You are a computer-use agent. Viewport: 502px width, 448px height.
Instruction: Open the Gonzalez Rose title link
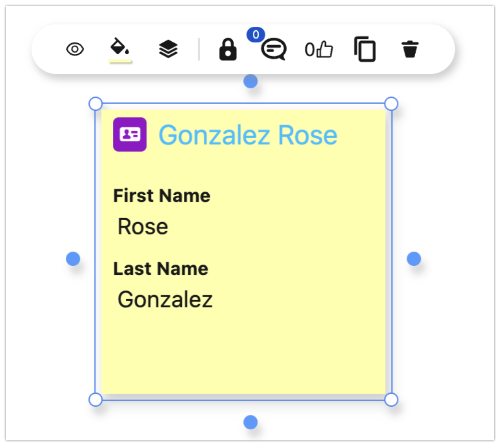pos(248,135)
